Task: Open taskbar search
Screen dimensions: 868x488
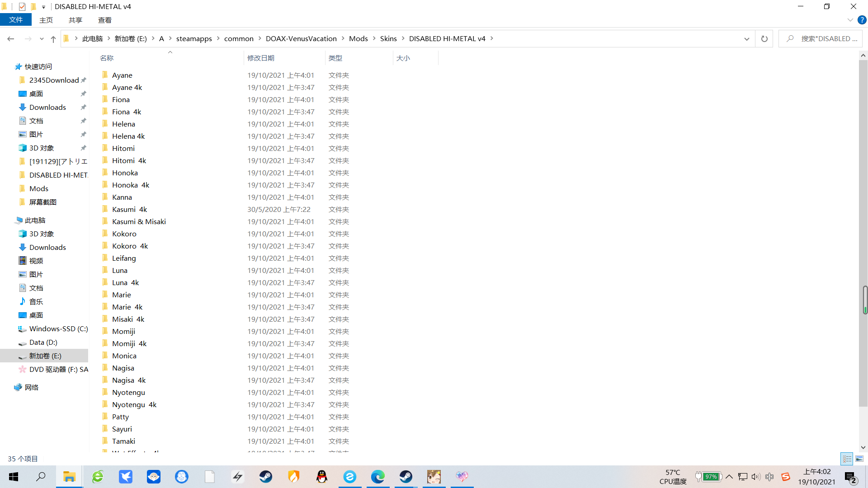Action: tap(41, 477)
